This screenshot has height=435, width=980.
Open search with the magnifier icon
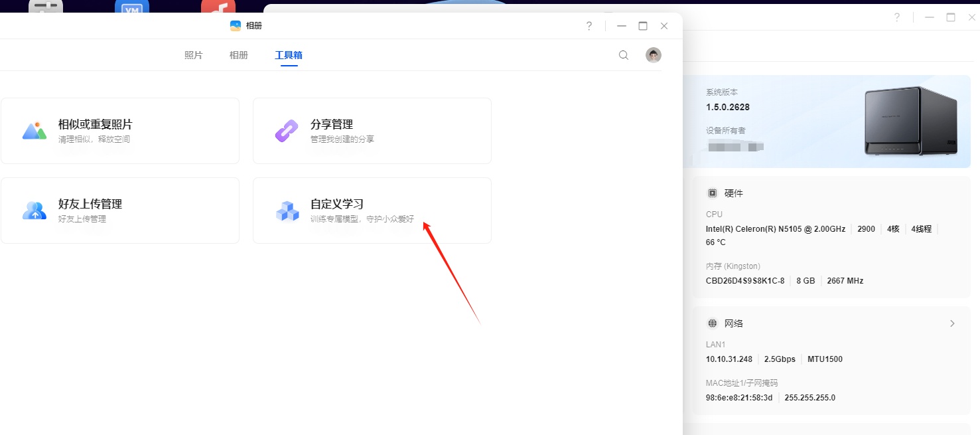[624, 55]
